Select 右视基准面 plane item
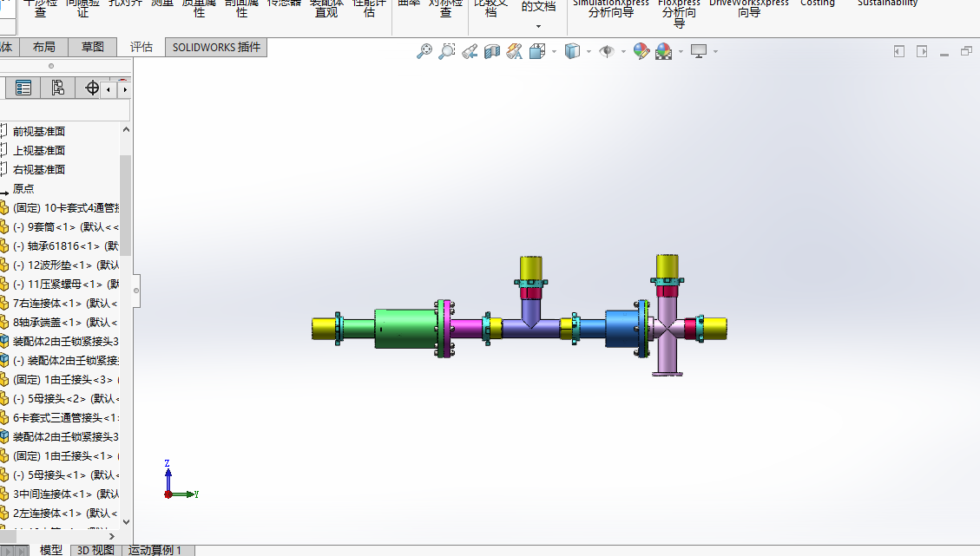Viewport: 980px width, 556px height. click(x=39, y=169)
